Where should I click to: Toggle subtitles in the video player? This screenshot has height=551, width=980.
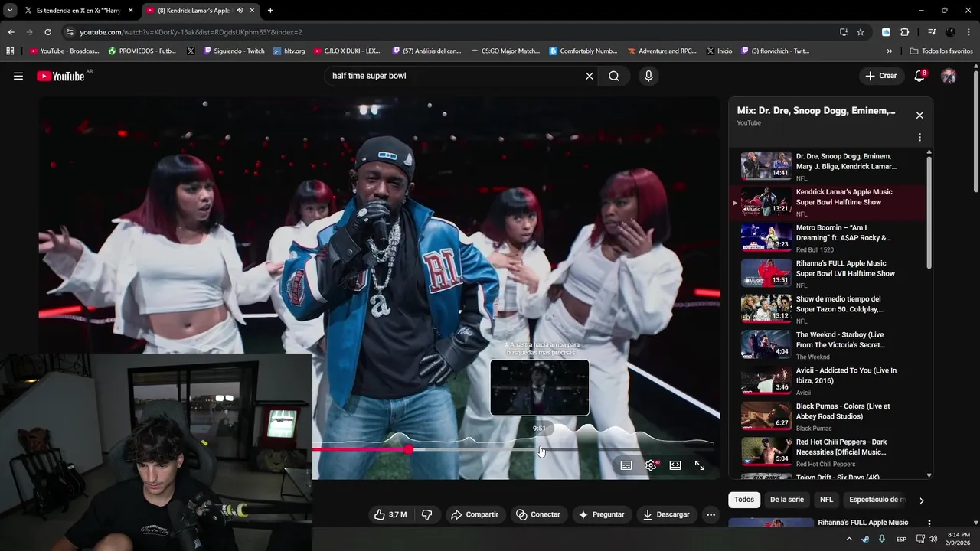(626, 465)
